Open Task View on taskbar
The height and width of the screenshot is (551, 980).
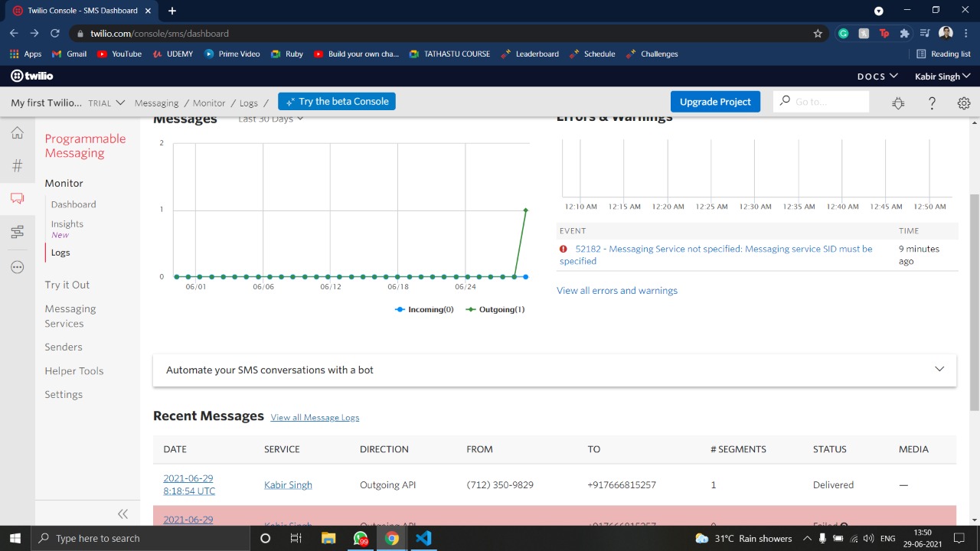click(x=296, y=538)
